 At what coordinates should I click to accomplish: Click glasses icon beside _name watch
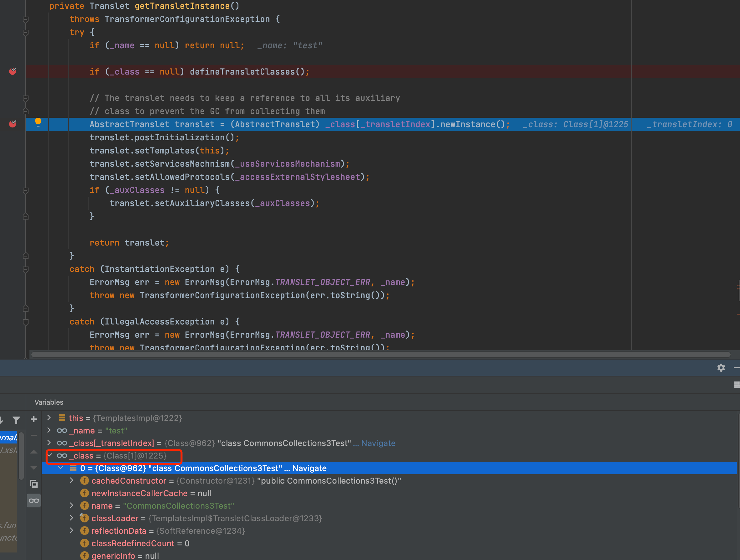coord(62,431)
